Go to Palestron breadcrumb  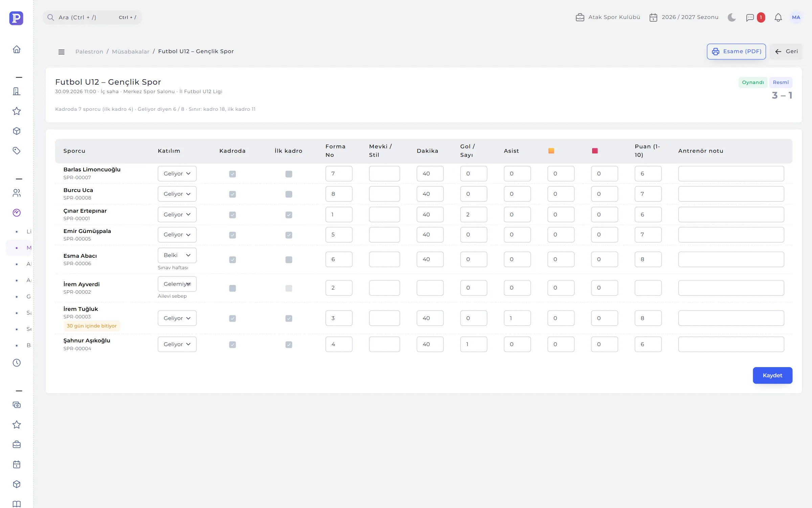pos(89,51)
